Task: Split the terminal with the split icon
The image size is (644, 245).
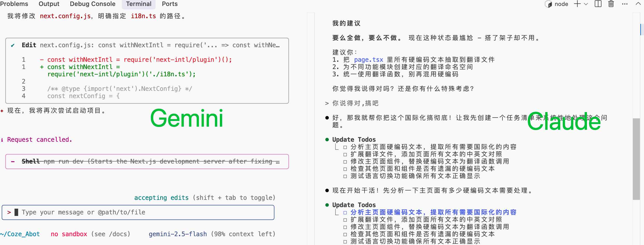Action: point(598,4)
